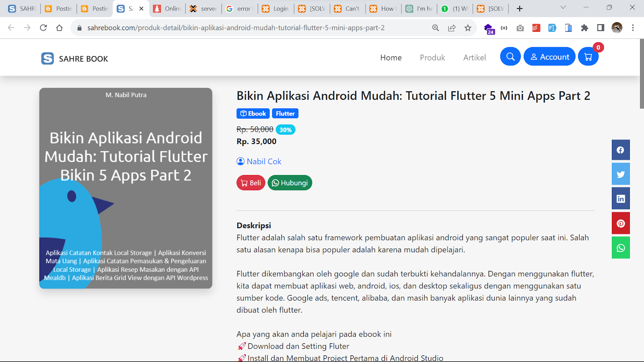Screen dimensions: 644x362
Task: Open the Extensions puzzle icon
Action: [584, 28]
